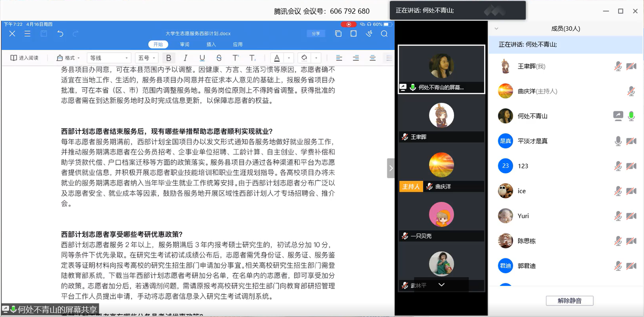
Task: Undo the last edit in the document
Action: (x=60, y=34)
